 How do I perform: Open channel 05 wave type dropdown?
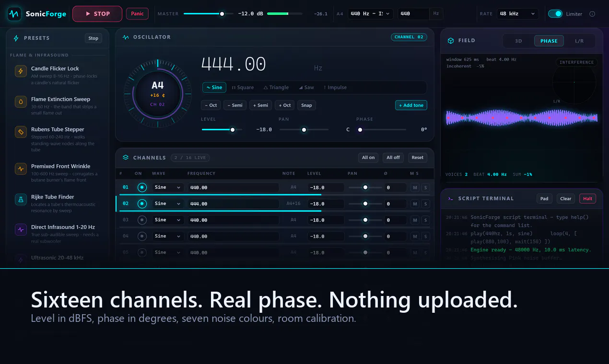[x=168, y=252]
